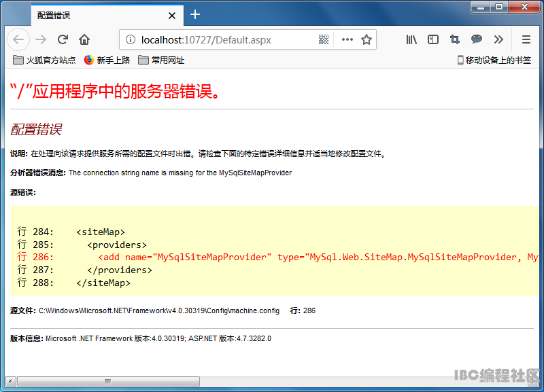This screenshot has height=392, width=544.
Task: Open the 火狐官方站点 bookmarks folder
Action: (44, 60)
